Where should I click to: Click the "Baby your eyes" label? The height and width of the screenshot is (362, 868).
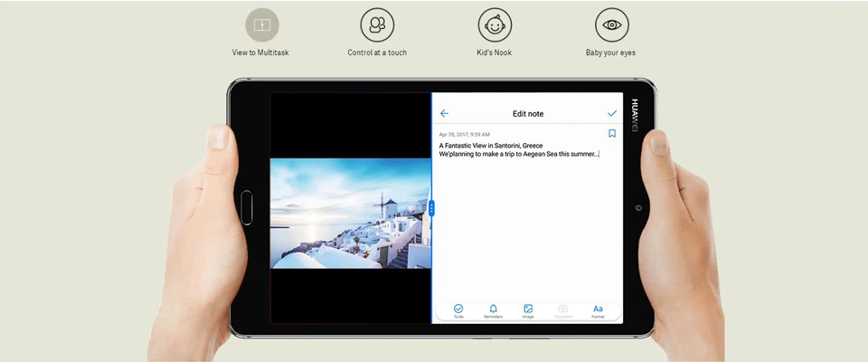coord(610,52)
